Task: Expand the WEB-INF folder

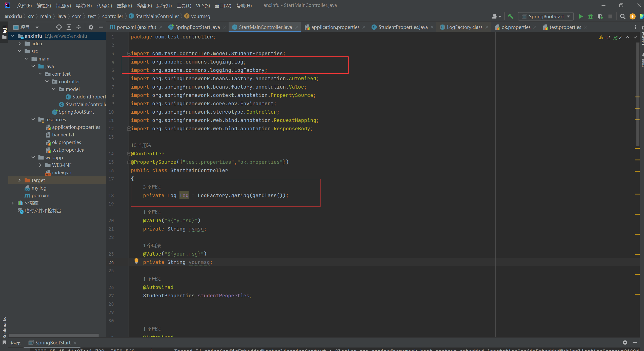Action: pyautogui.click(x=40, y=165)
